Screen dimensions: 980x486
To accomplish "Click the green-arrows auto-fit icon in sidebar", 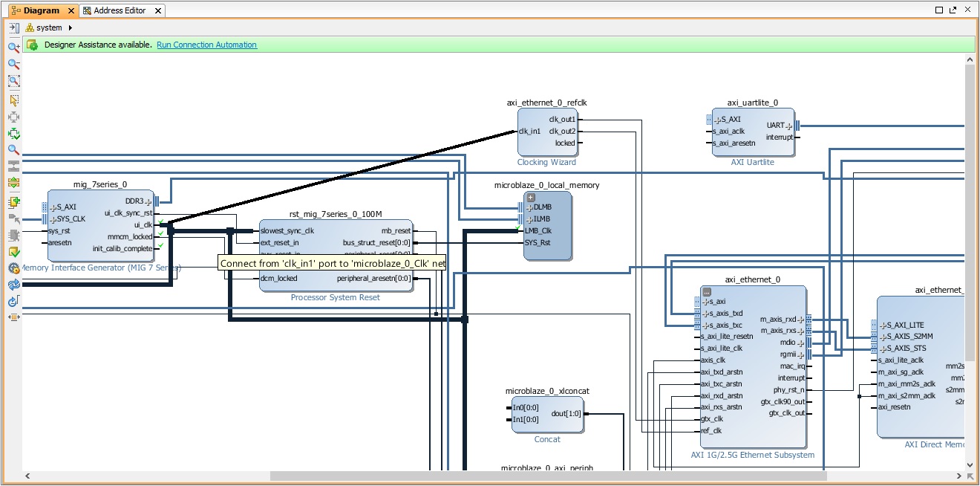I will click(13, 134).
